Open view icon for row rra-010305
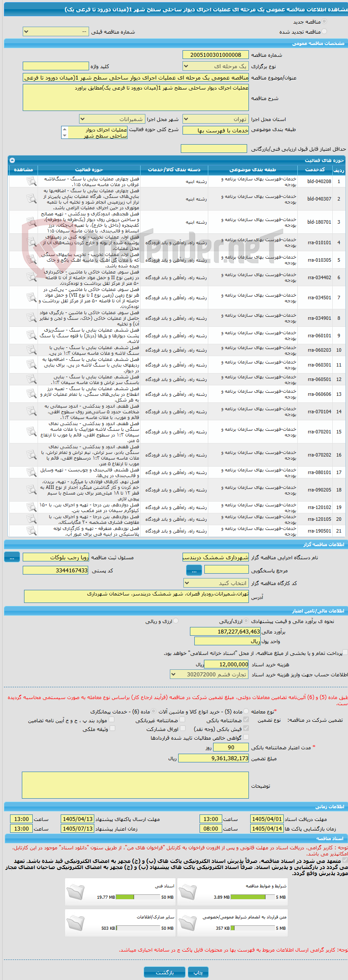The height and width of the screenshot is (980, 348). 31,260
